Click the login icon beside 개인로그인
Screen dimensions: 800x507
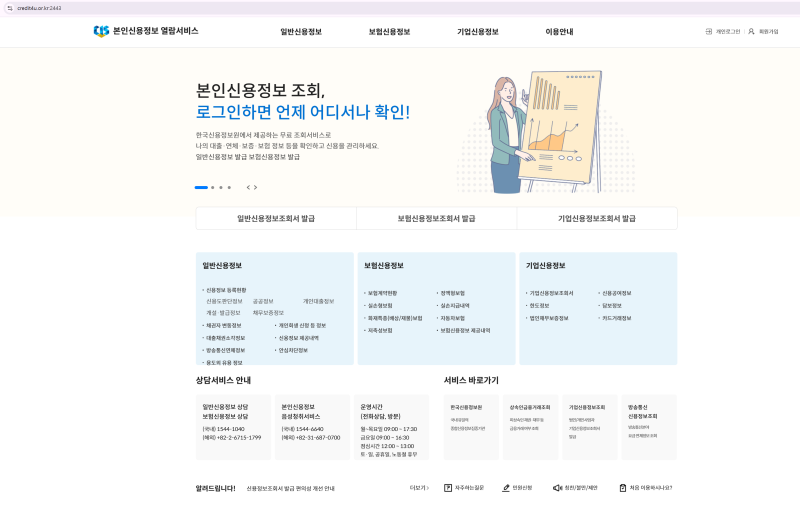(x=709, y=32)
